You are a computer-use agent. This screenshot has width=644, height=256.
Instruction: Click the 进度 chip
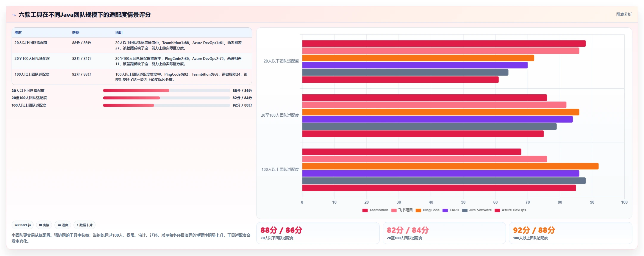tap(63, 225)
